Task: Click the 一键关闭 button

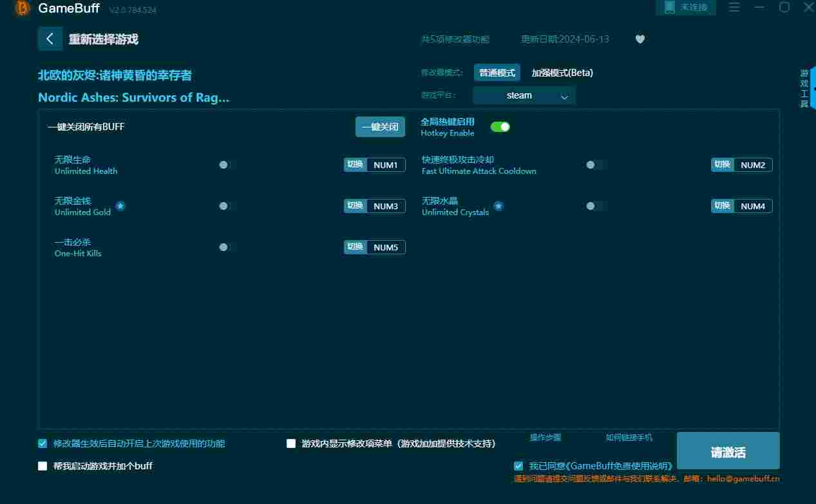Action: (x=380, y=127)
